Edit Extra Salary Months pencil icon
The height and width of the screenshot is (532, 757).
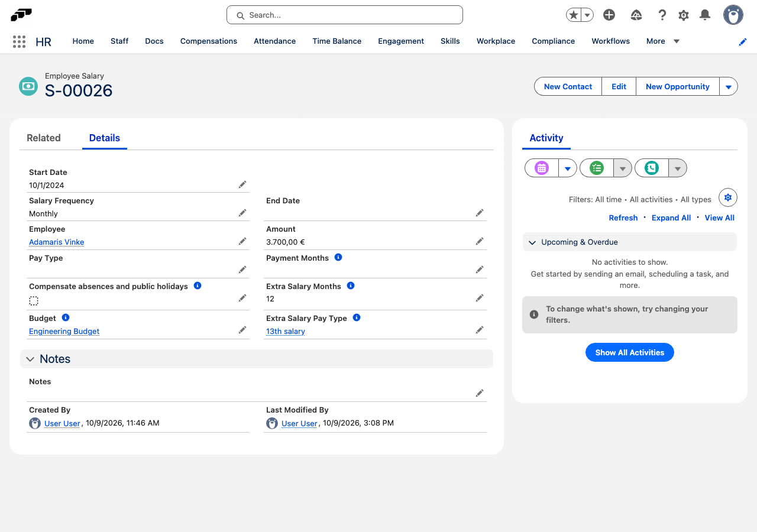click(x=480, y=298)
